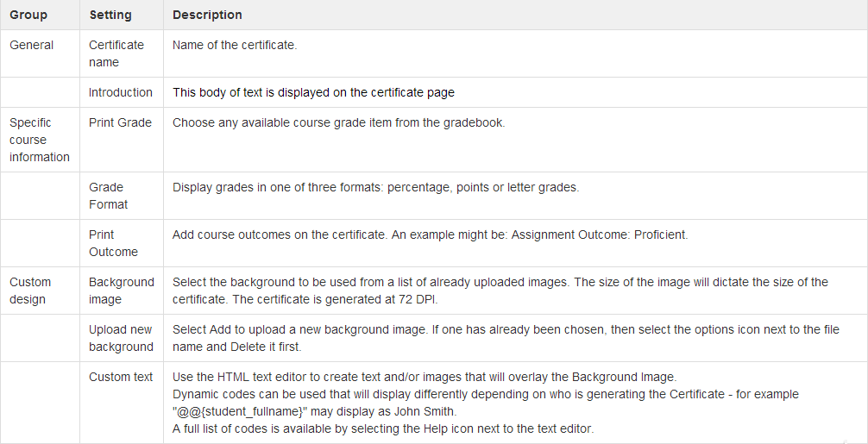Viewport: 868px width, 444px height.
Task: Click the Setting column header
Action: click(110, 15)
